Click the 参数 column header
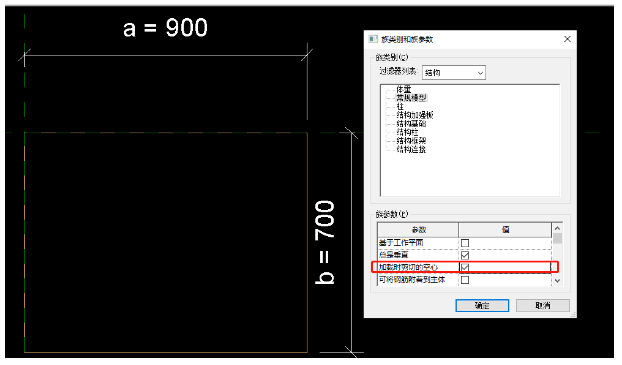 pos(418,230)
